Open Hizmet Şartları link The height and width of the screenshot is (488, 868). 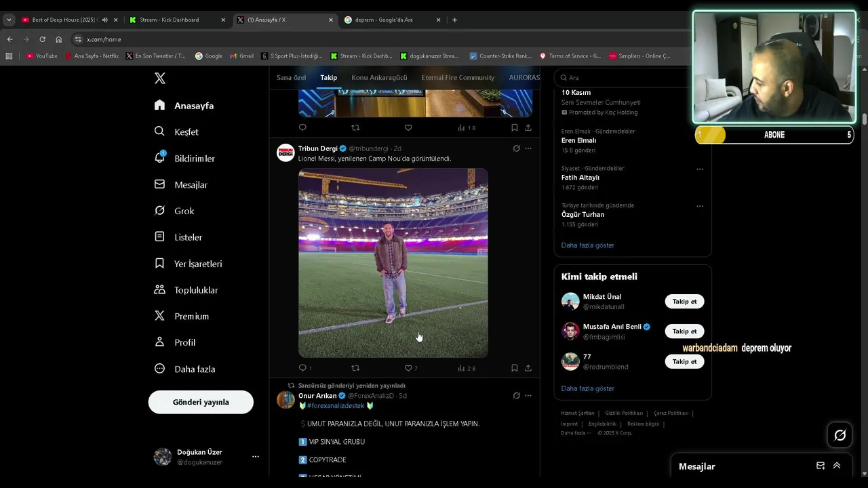click(x=578, y=413)
